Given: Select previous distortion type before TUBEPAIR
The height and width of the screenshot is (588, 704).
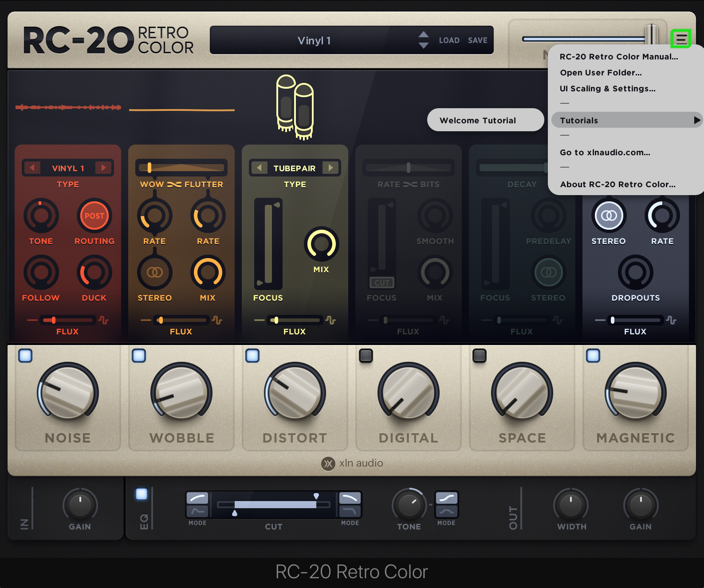Looking at the screenshot, I should click(259, 168).
